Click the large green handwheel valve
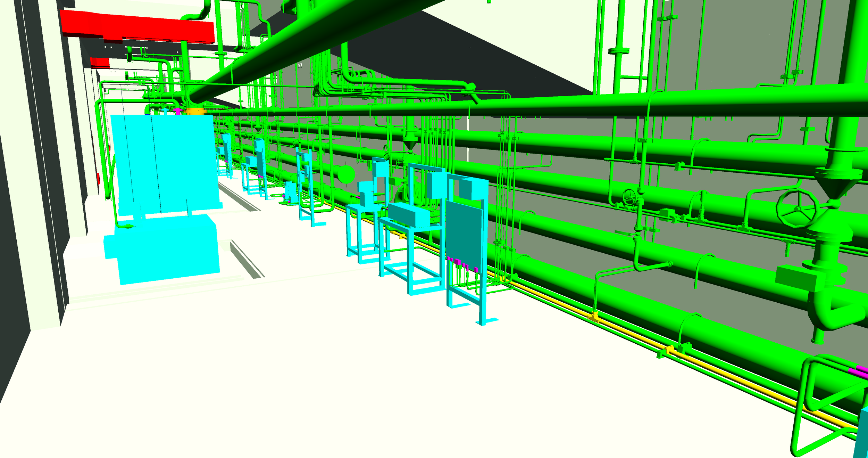Viewport: 868px width, 458px height. tap(798, 209)
